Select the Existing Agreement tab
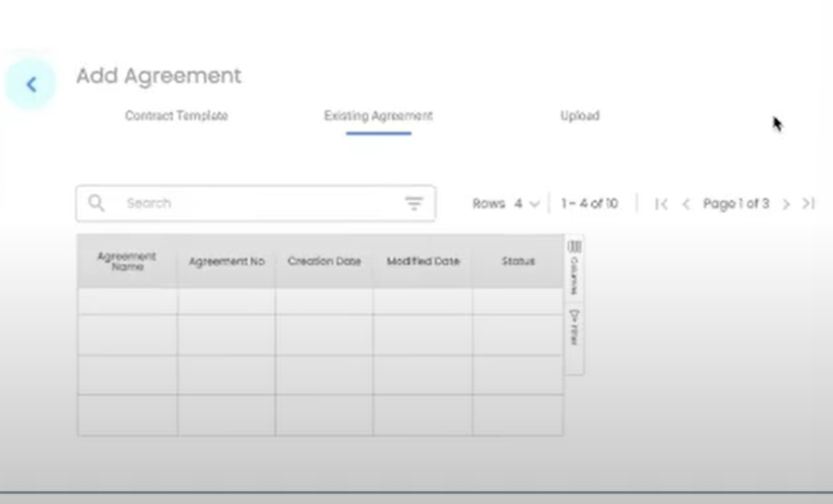This screenshot has height=504, width=833. click(378, 116)
